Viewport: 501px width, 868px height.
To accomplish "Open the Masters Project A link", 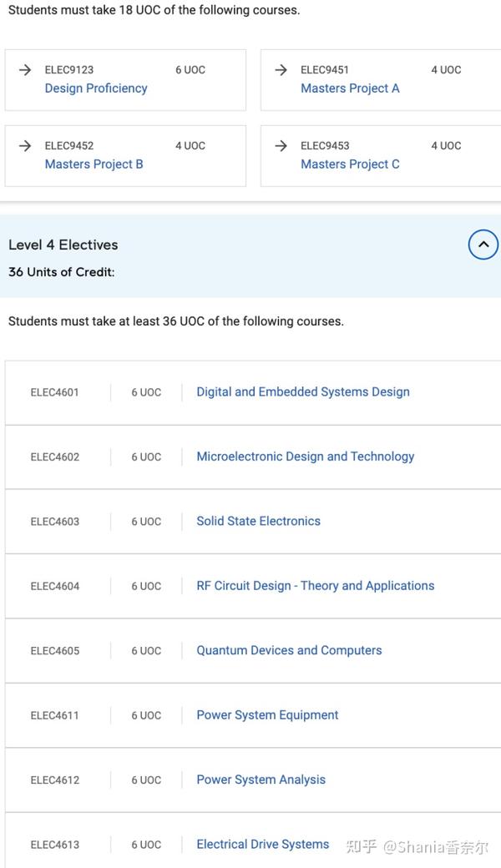I will pos(350,88).
